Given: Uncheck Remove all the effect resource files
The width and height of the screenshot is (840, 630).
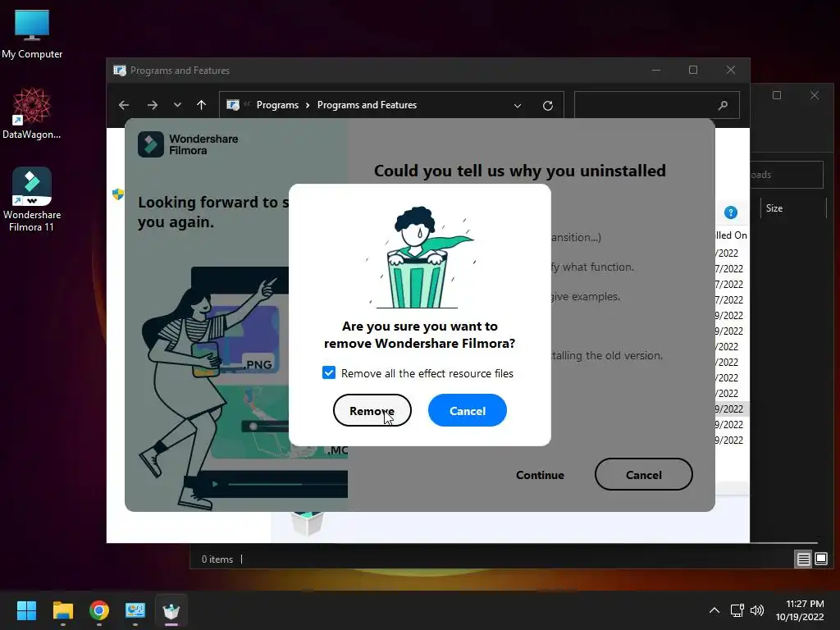Looking at the screenshot, I should click(x=329, y=373).
